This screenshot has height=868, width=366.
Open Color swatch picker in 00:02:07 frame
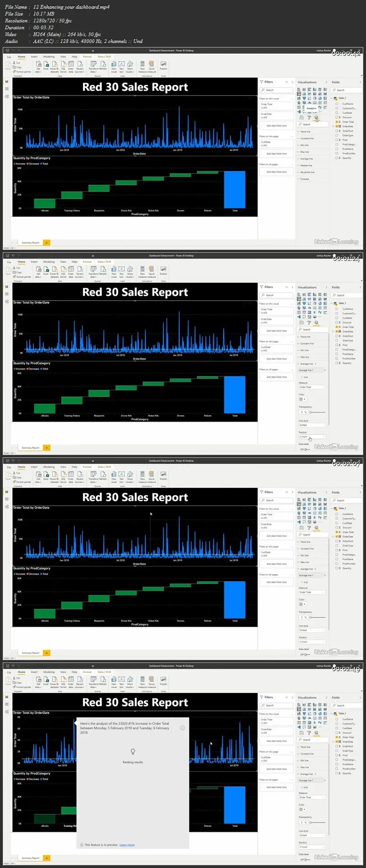point(302,604)
